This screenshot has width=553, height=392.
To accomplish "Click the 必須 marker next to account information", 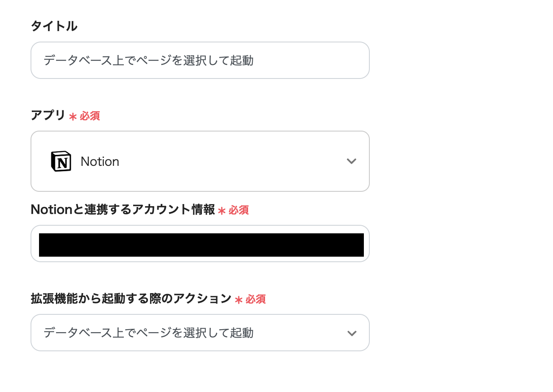I will [x=239, y=210].
